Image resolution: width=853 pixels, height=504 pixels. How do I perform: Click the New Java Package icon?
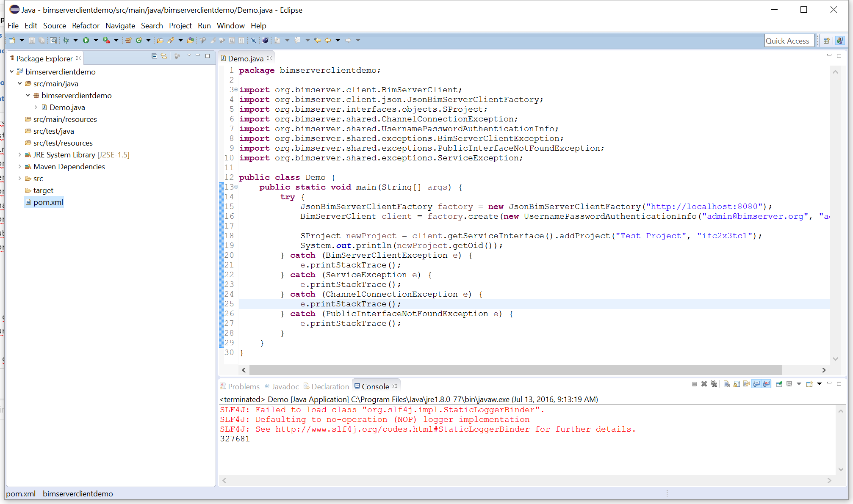click(128, 40)
